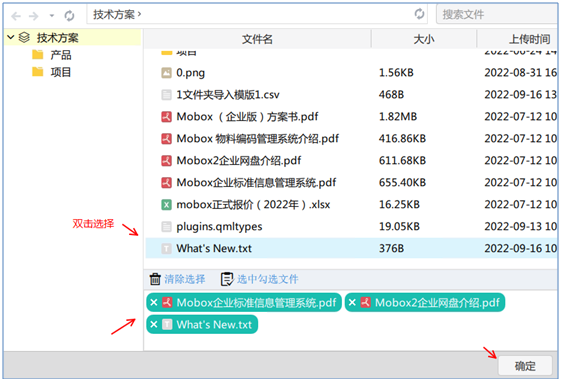
Task: Remove Mobox2企业网盘介绍.pdf tag from selection
Action: pos(352,303)
